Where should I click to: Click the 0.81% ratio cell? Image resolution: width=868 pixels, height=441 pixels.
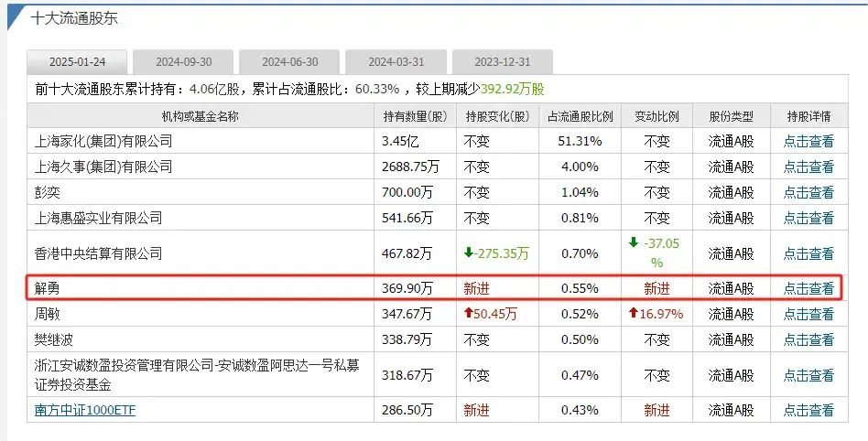click(x=580, y=218)
